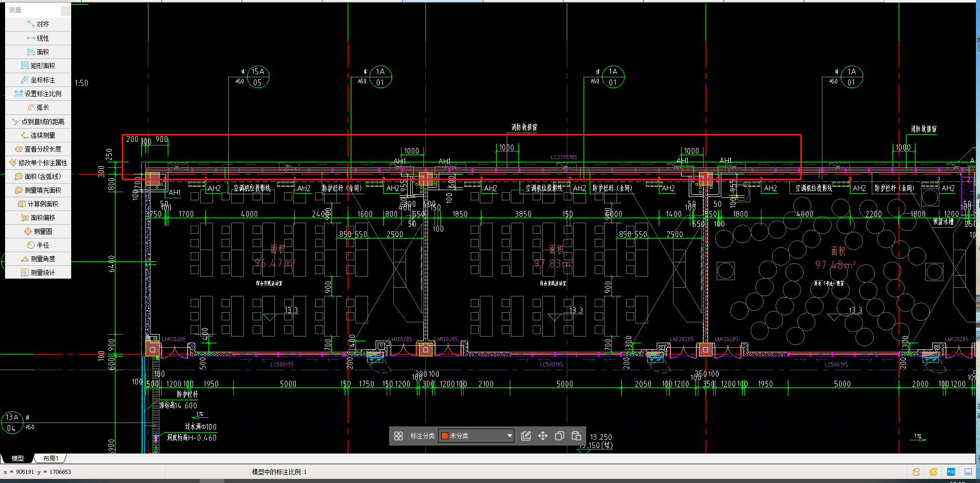
Task: Click the move arrows icon in annotation toolbar
Action: pyautogui.click(x=543, y=436)
